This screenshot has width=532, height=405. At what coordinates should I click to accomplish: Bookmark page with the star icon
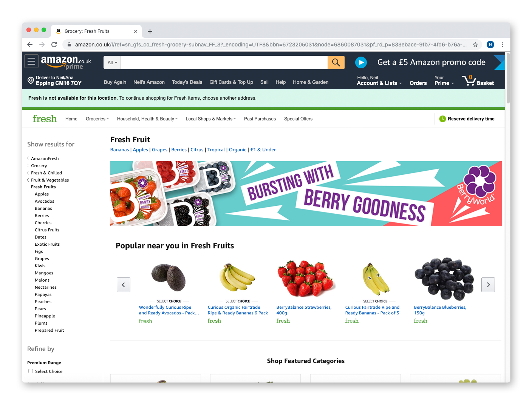click(475, 45)
